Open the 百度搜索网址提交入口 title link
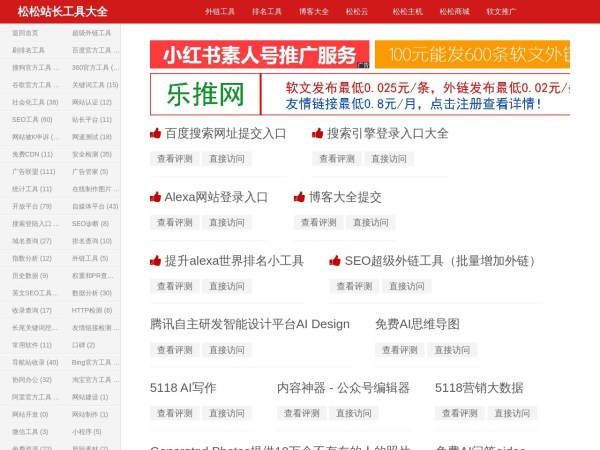This screenshot has height=450, width=600. (225, 134)
